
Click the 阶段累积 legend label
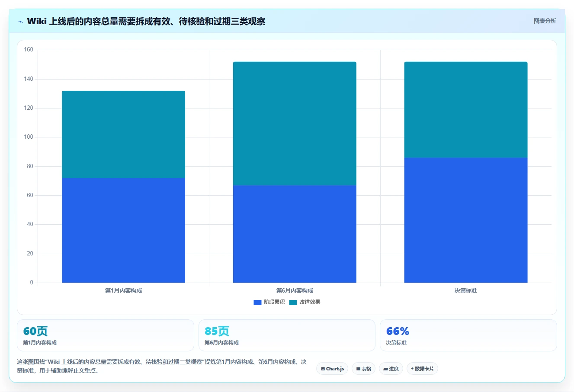coord(274,302)
